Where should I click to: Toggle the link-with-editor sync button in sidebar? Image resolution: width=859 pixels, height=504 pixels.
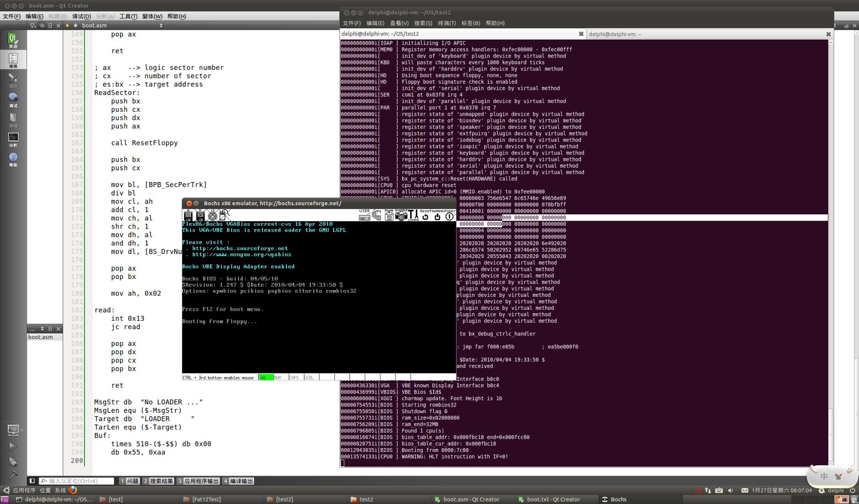click(42, 26)
